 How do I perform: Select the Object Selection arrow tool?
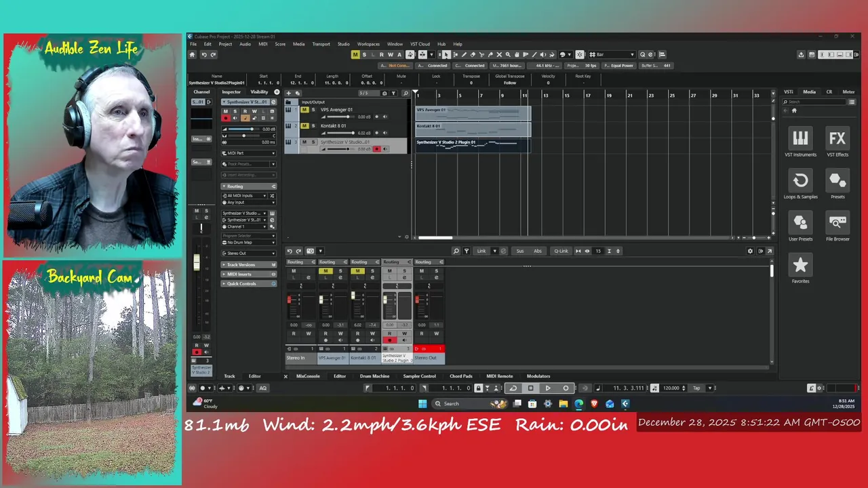[x=446, y=54]
